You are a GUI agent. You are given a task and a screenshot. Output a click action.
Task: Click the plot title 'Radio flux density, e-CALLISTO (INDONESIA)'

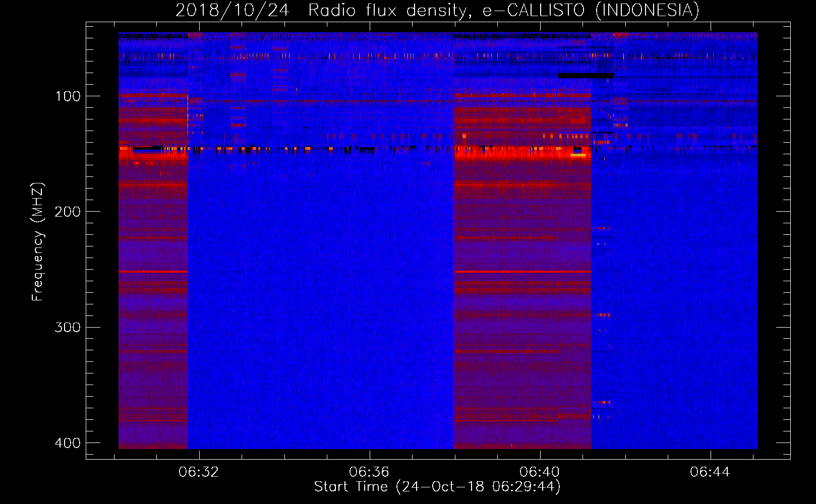pyautogui.click(x=503, y=10)
